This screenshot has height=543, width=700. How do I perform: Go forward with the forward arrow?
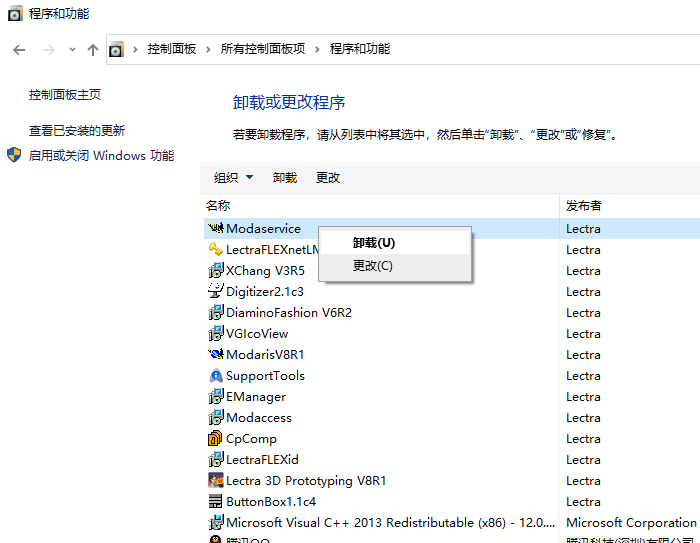[49, 50]
